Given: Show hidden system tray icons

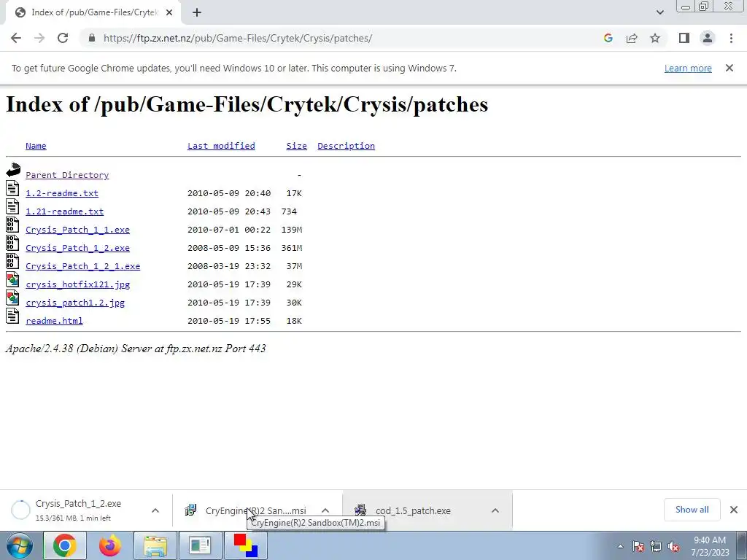Looking at the screenshot, I should click(x=620, y=546).
